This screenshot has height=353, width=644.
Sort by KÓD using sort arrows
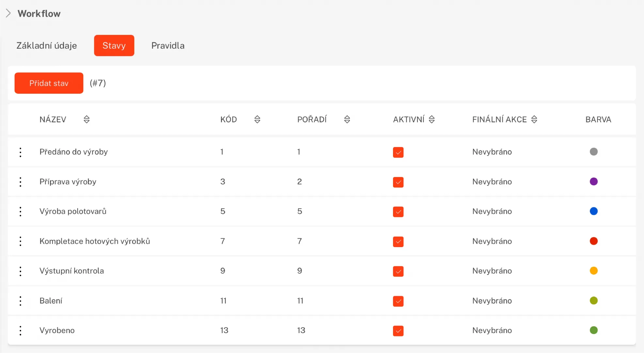257,119
